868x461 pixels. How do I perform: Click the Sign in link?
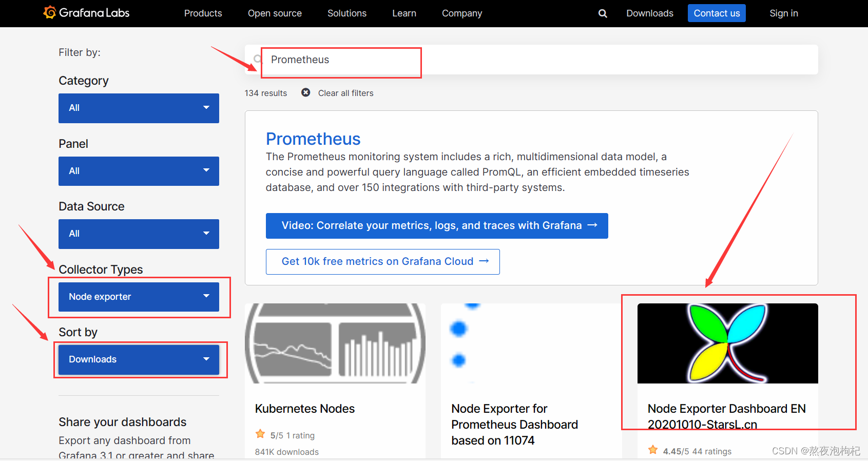(784, 13)
